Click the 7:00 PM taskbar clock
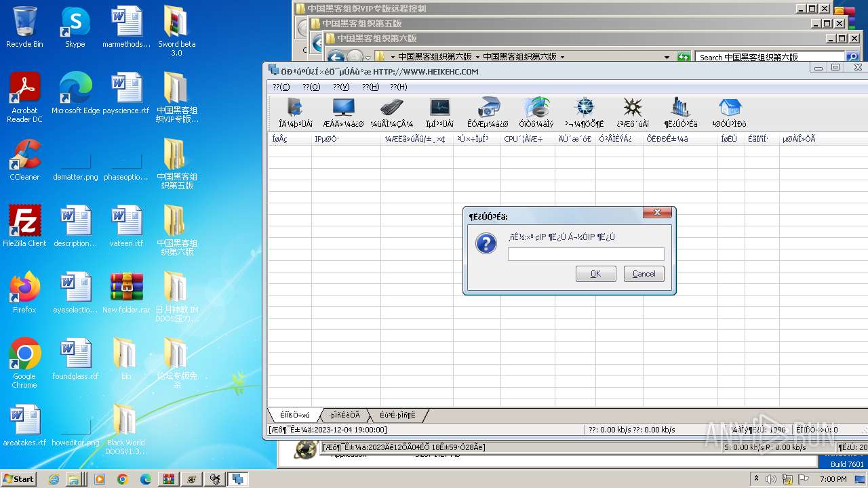This screenshot has width=868, height=488. [833, 479]
